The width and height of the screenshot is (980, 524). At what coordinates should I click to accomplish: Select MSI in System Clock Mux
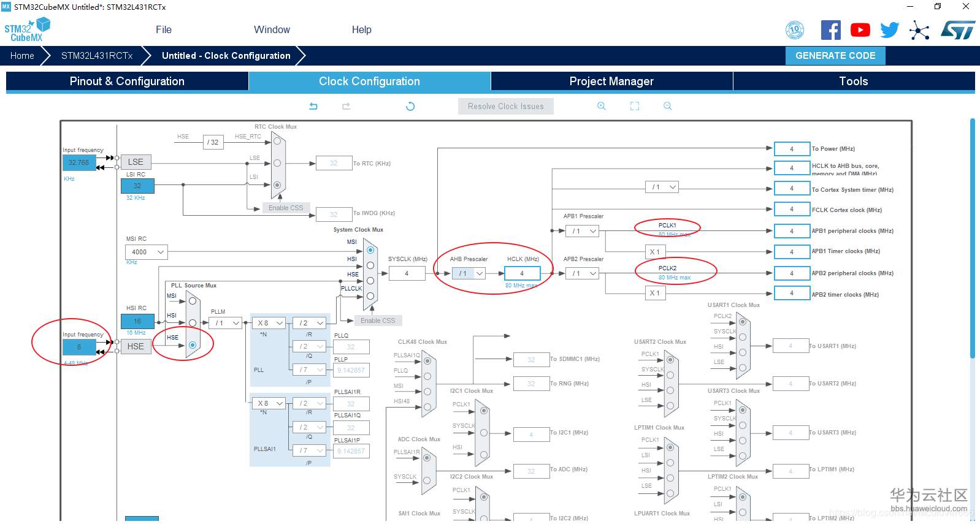coord(370,250)
